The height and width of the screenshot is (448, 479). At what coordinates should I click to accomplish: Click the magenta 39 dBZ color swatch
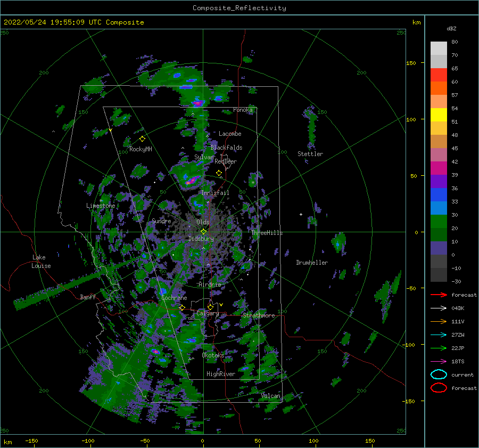point(439,168)
